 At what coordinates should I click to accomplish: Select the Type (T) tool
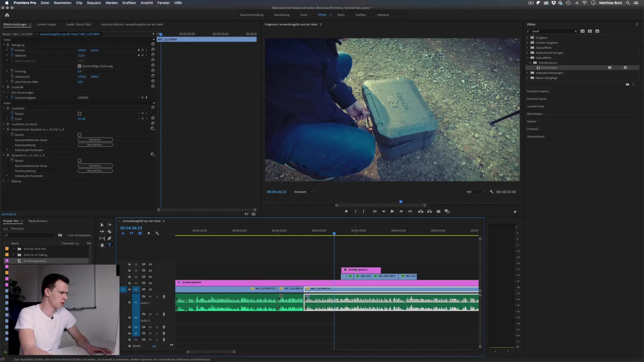109,245
